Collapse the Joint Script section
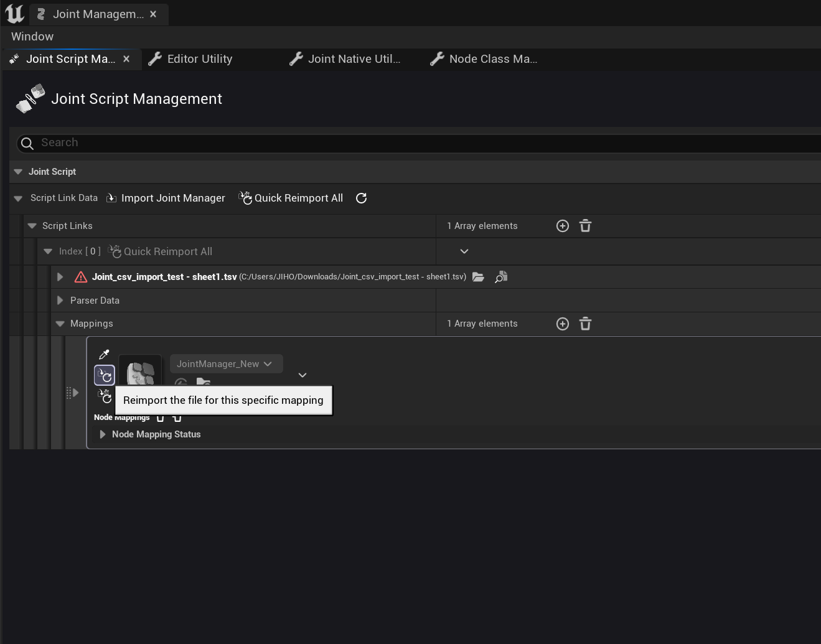The width and height of the screenshot is (821, 644). click(18, 172)
